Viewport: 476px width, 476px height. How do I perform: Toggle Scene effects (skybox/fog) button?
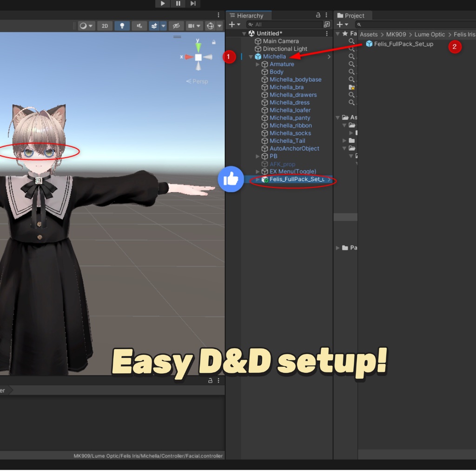pos(154,26)
